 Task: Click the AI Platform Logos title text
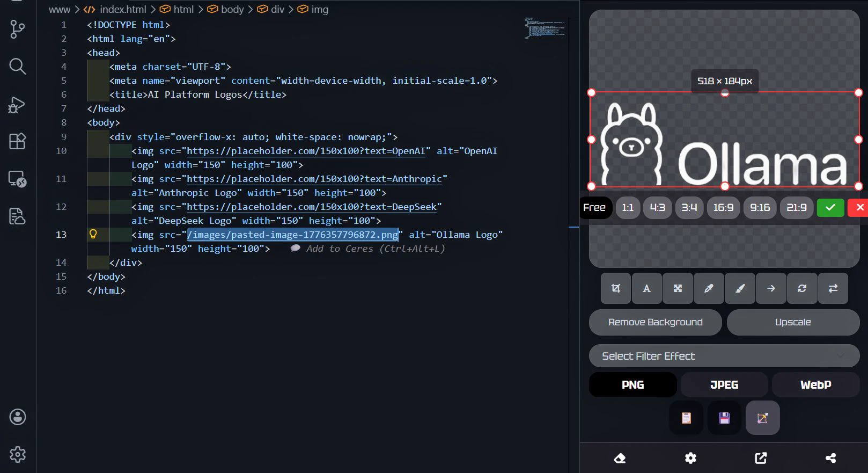(x=195, y=94)
